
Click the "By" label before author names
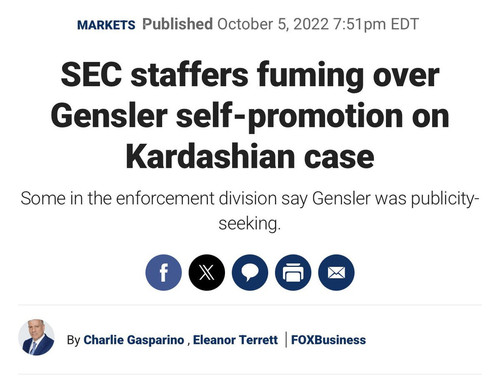[73, 340]
